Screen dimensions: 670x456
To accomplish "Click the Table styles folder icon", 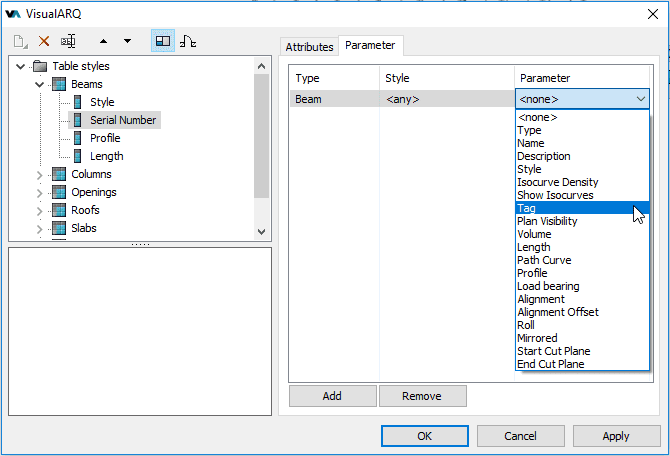I will pyautogui.click(x=40, y=66).
